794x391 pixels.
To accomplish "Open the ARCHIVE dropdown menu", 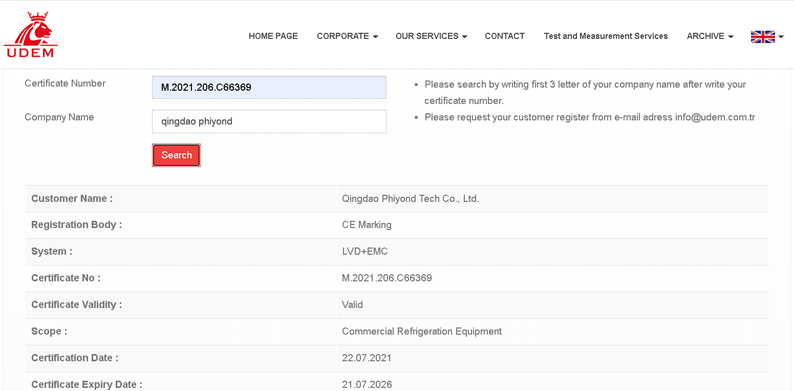I will pyautogui.click(x=710, y=36).
